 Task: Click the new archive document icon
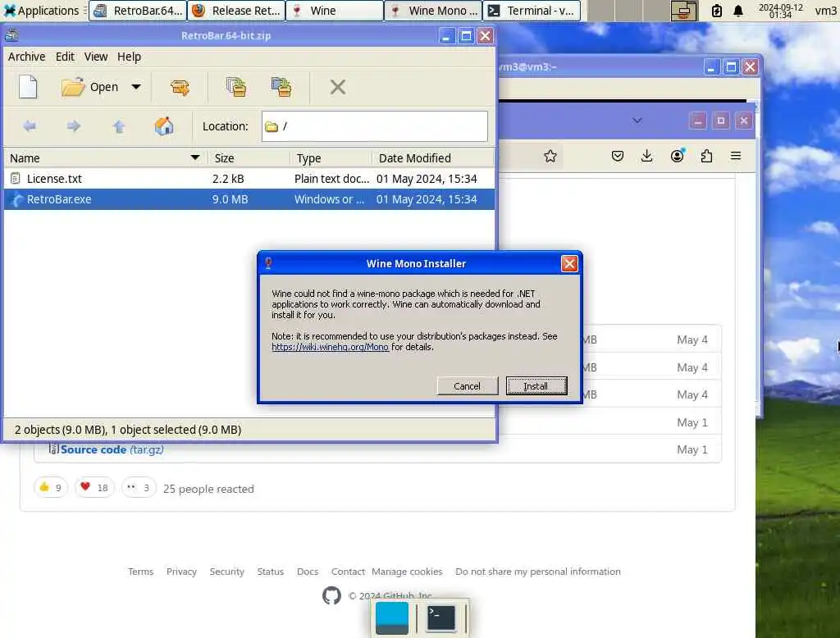tap(28, 87)
